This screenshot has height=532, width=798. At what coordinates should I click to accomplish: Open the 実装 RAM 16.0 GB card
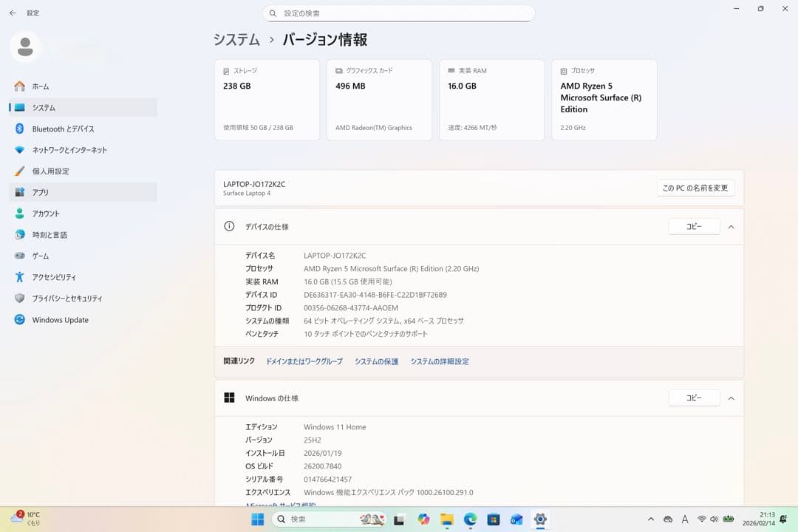(x=492, y=100)
